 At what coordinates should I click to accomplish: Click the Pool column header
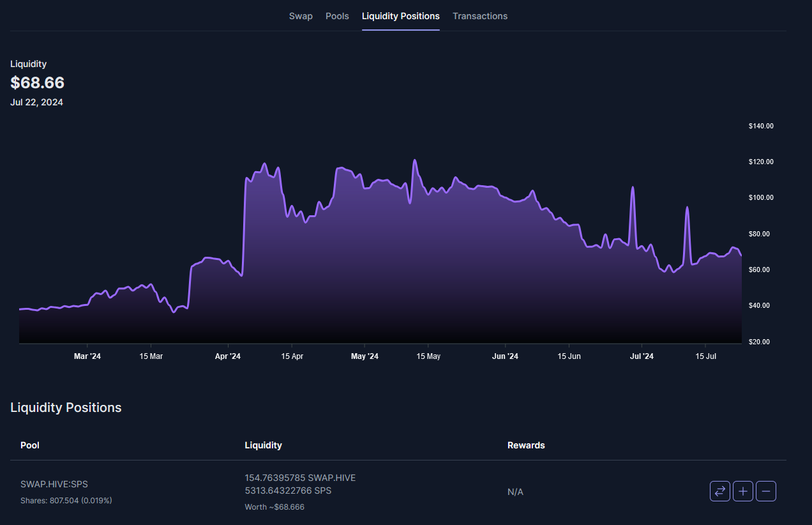tap(30, 445)
